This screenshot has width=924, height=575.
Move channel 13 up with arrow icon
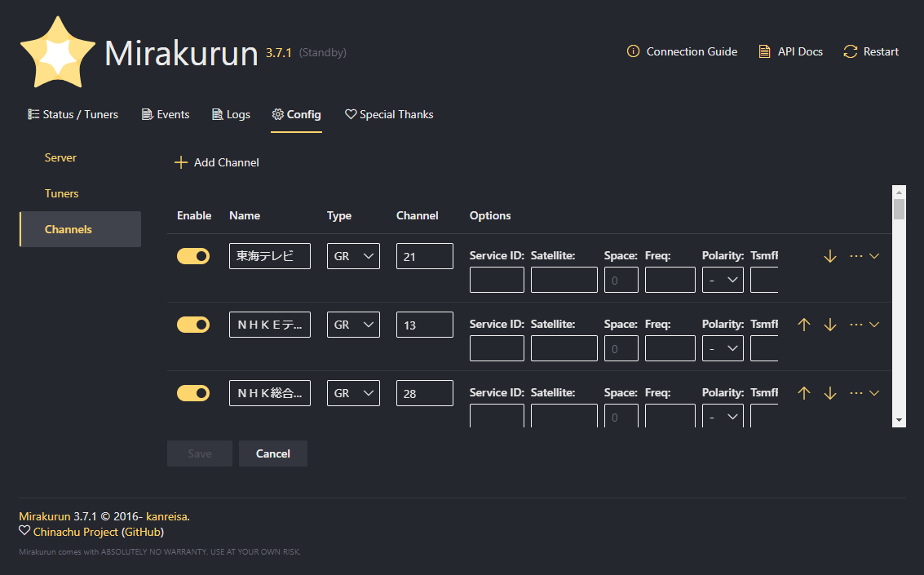pos(804,325)
